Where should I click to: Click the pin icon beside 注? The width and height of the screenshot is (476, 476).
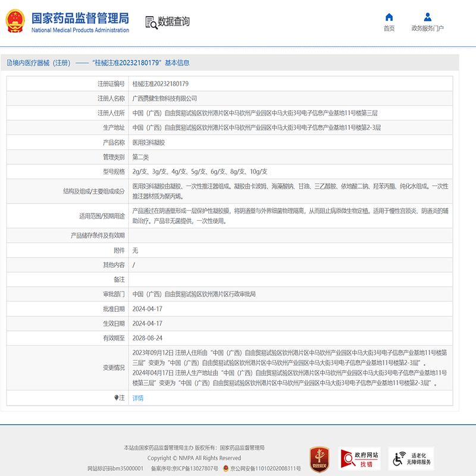116,397
